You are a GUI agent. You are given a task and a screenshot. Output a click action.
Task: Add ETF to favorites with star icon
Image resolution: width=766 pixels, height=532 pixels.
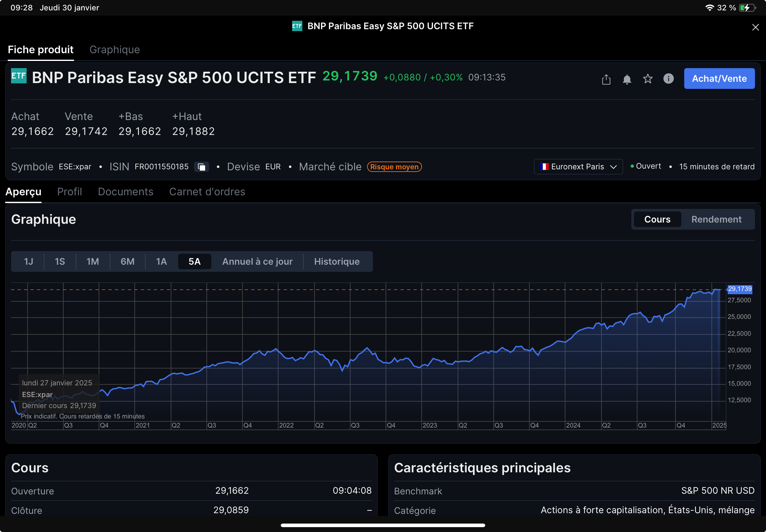[647, 79]
